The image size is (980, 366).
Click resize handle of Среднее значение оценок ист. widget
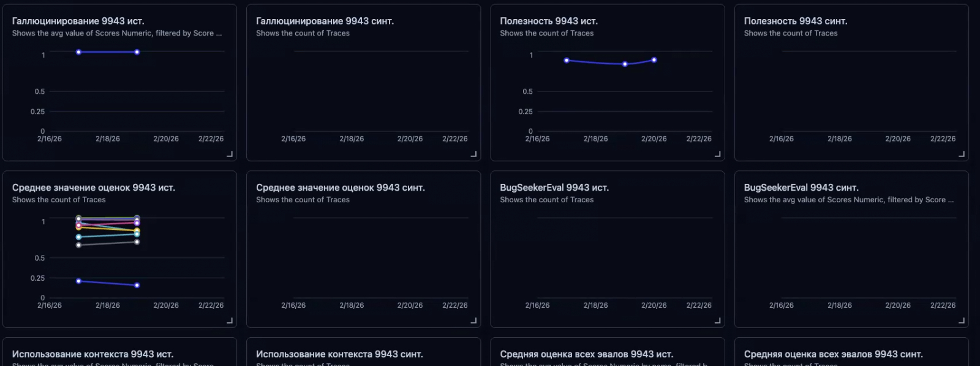pos(230,320)
